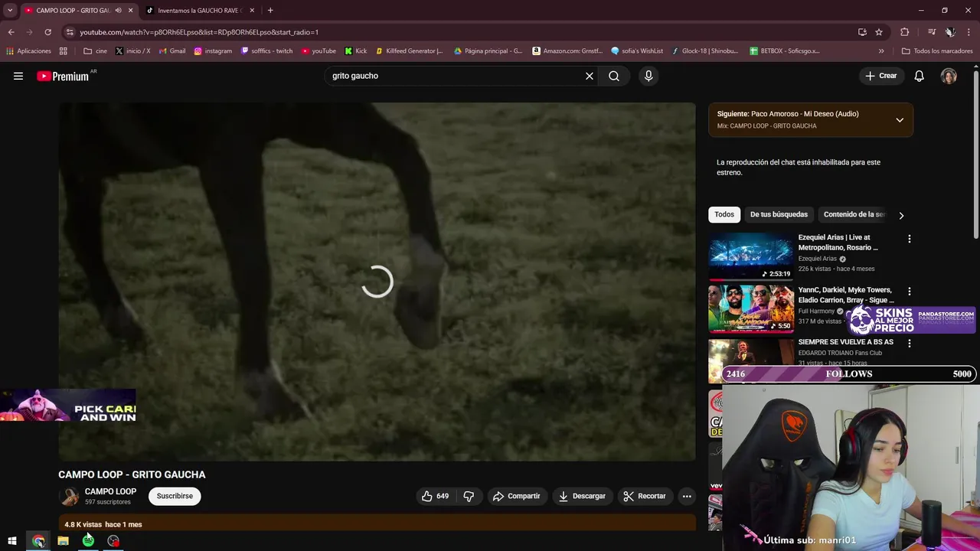Open sofia's WishList bookmark
980x551 pixels.
[x=636, y=51]
